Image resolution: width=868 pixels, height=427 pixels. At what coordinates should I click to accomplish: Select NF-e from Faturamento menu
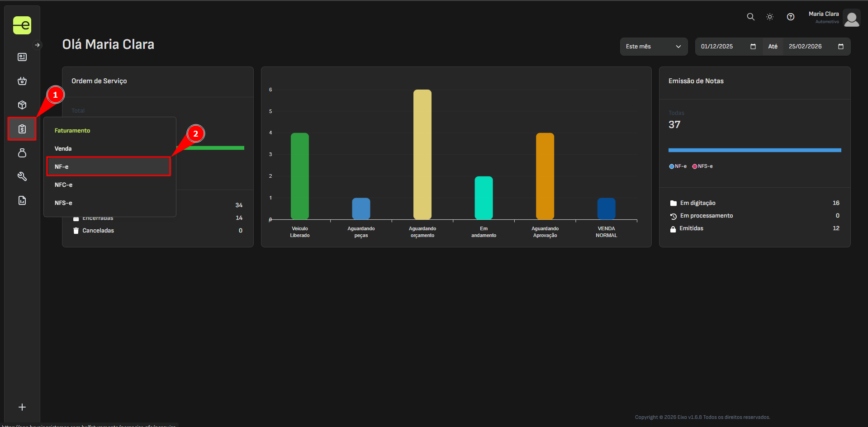click(x=108, y=166)
